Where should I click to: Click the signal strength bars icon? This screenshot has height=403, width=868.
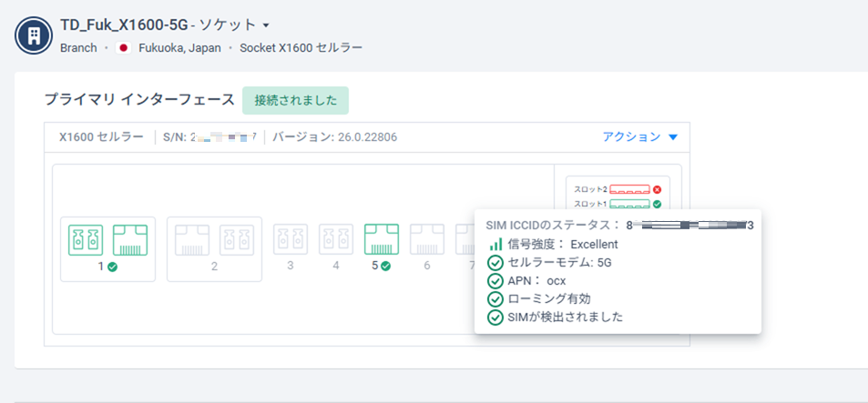click(x=495, y=244)
